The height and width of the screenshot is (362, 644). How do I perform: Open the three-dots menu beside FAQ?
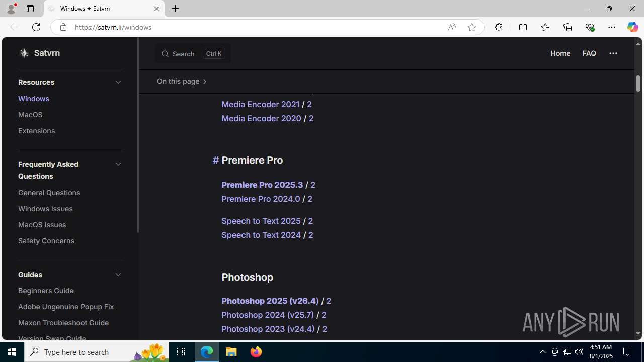coord(613,53)
